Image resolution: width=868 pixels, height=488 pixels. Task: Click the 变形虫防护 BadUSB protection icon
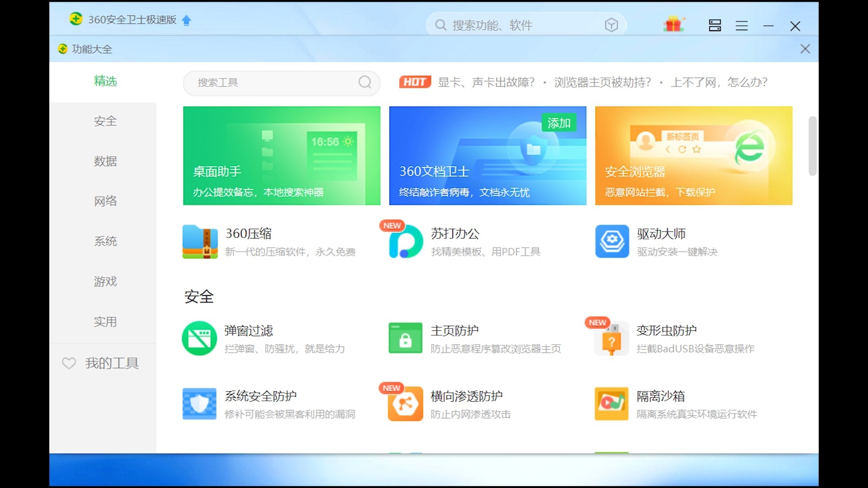click(x=612, y=338)
